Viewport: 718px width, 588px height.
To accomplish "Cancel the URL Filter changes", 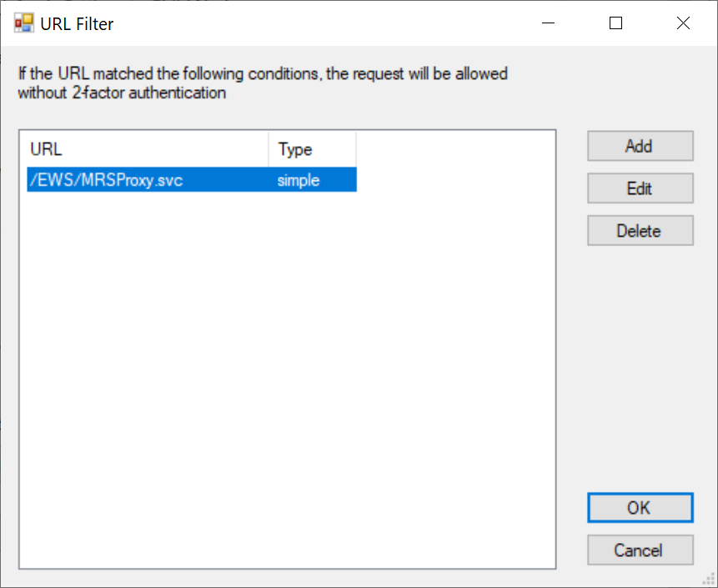I will coord(640,550).
